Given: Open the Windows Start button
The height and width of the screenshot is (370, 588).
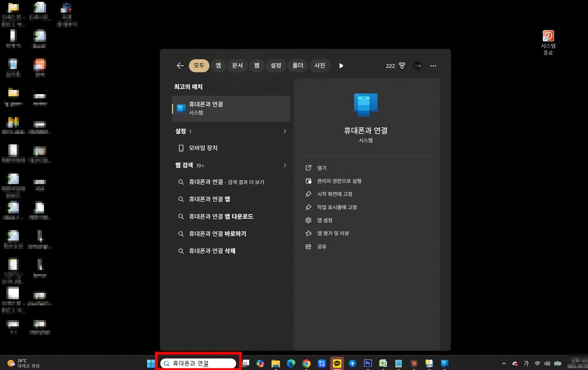Looking at the screenshot, I should click(x=151, y=363).
